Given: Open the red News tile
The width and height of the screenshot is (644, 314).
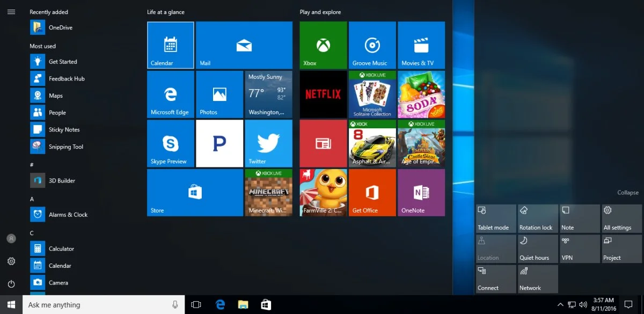Looking at the screenshot, I should 323,143.
